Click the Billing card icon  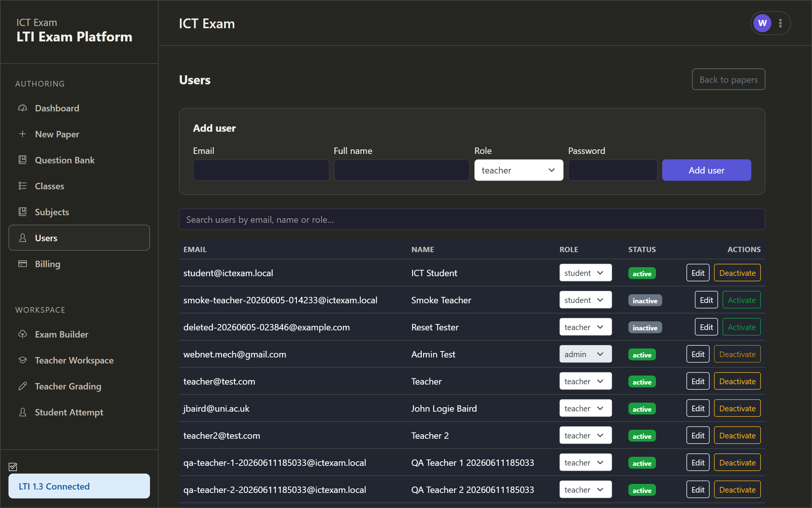[23, 264]
